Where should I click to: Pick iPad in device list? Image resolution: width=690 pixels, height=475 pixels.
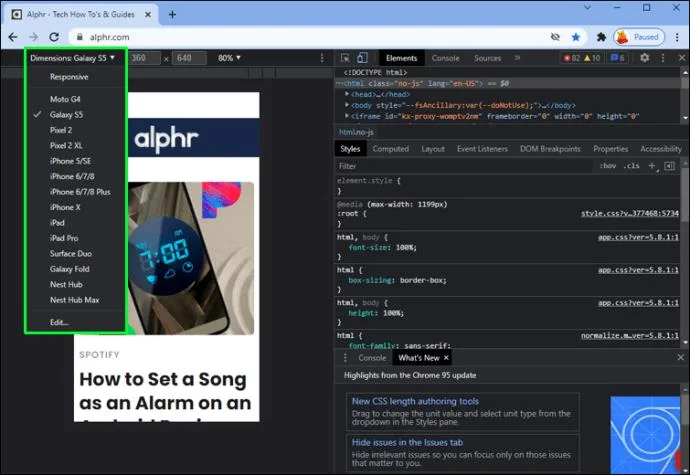[x=57, y=223]
